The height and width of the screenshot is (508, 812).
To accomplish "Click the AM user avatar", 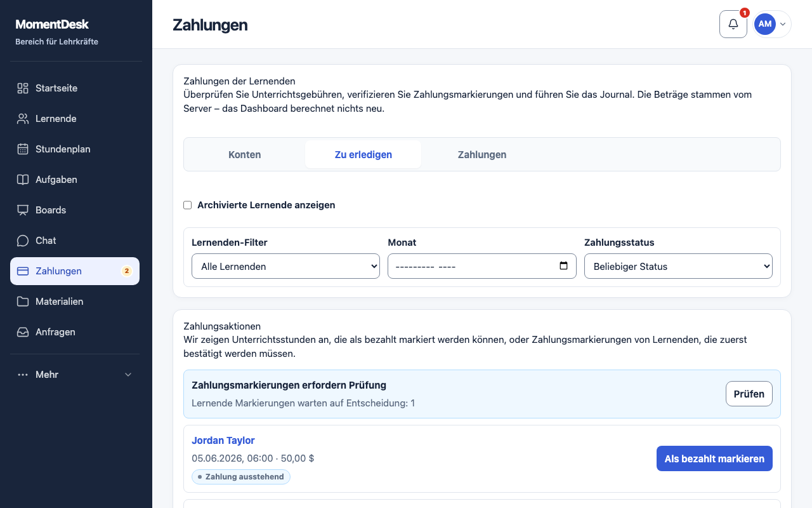I will point(765,24).
